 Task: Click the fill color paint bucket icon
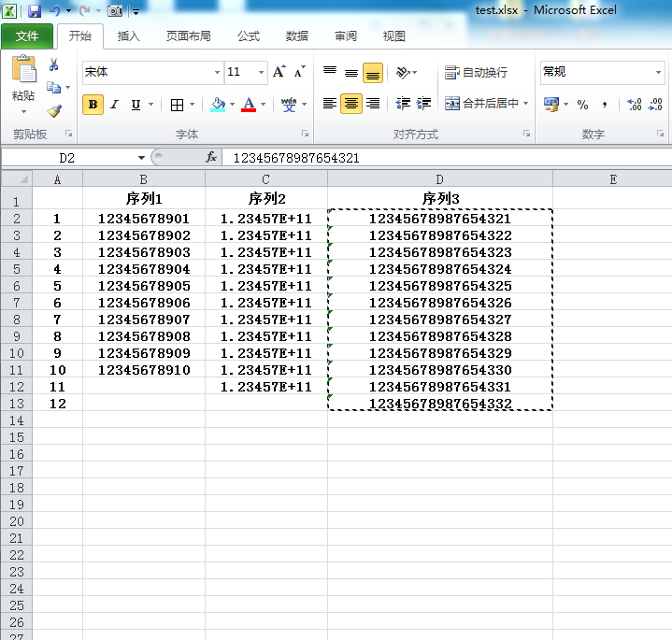(x=218, y=105)
